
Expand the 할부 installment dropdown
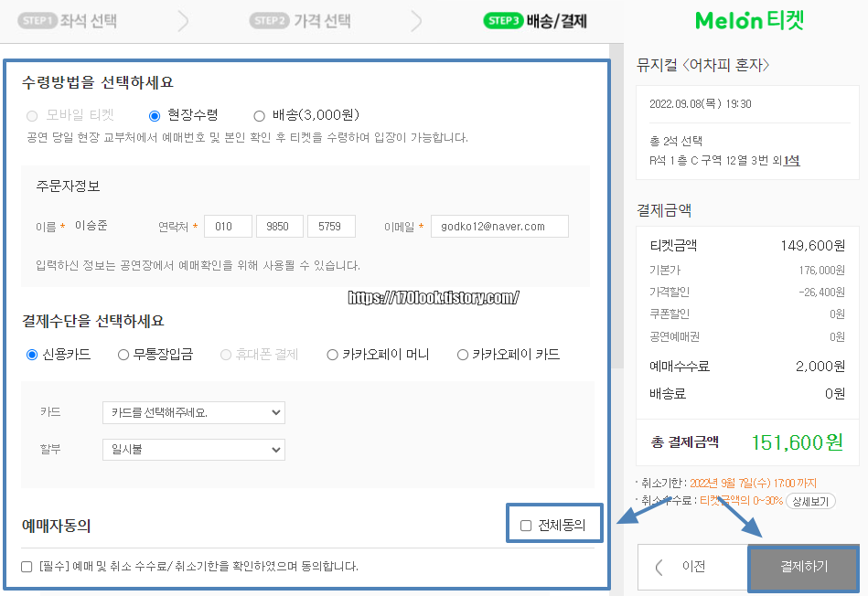click(x=193, y=449)
